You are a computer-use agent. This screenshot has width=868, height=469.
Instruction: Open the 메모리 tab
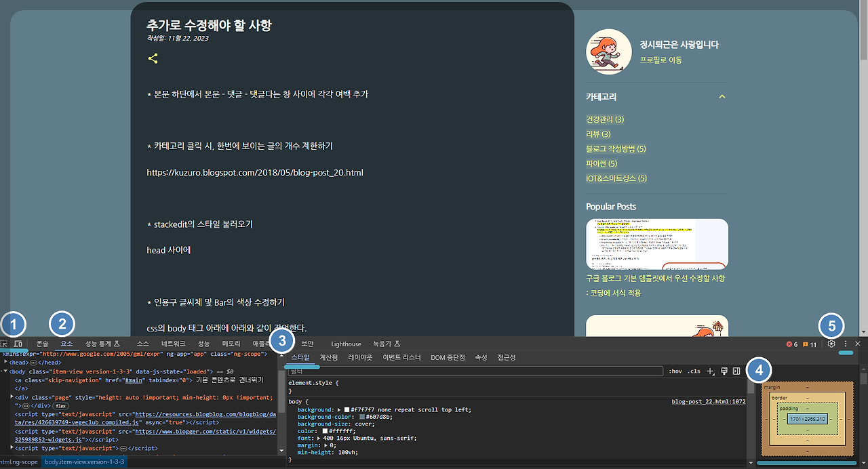(x=231, y=344)
